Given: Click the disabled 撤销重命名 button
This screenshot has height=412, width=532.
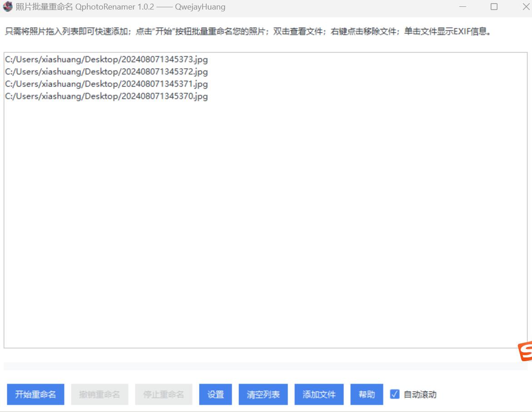Looking at the screenshot, I should [99, 394].
